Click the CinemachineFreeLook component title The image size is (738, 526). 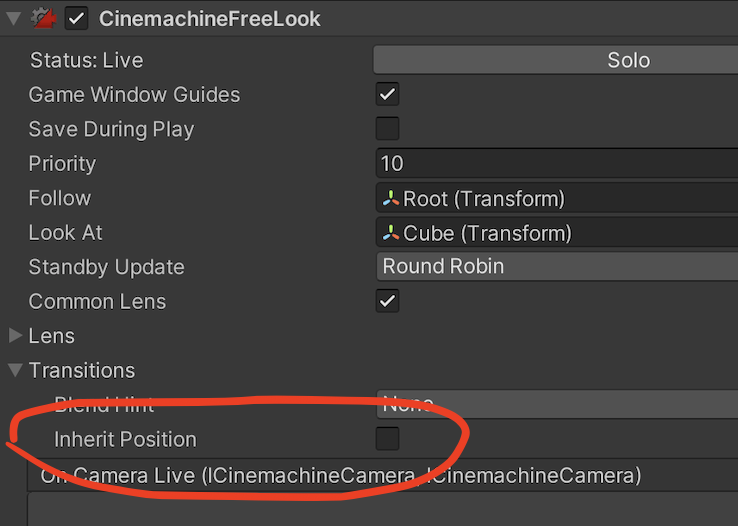[x=209, y=19]
